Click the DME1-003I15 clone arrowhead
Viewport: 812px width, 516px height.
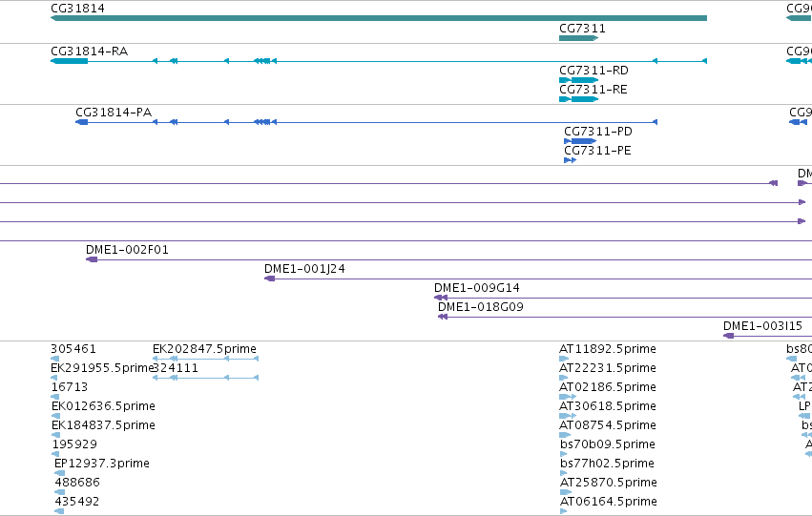(729, 336)
